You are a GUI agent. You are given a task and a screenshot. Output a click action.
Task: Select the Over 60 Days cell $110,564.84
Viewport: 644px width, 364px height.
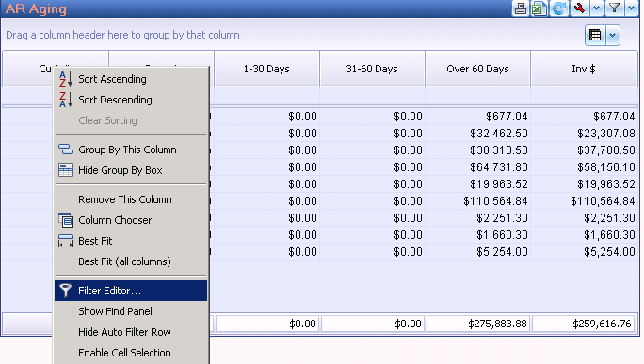[477, 201]
